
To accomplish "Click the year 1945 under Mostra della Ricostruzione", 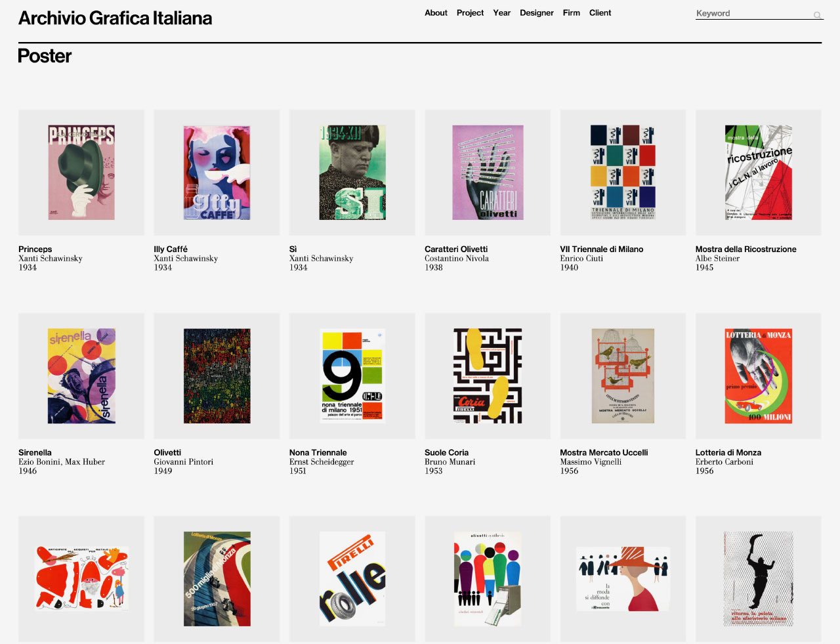I will click(x=704, y=268).
